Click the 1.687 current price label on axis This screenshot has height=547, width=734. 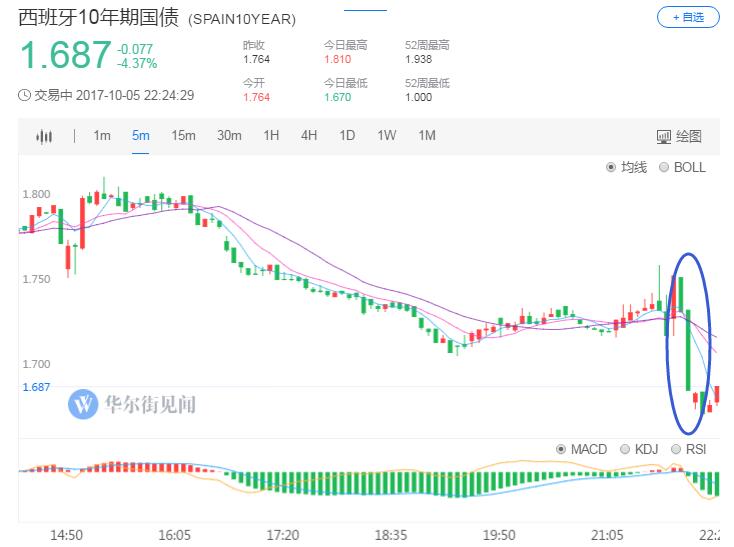pyautogui.click(x=35, y=387)
